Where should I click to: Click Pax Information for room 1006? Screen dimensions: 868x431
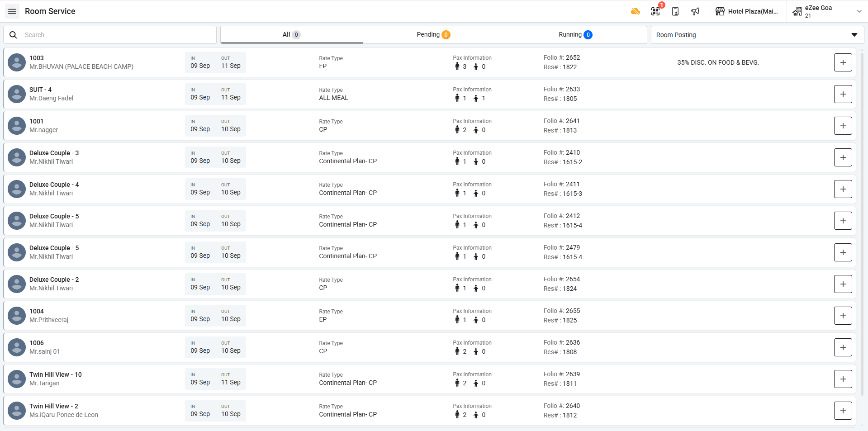[472, 343]
